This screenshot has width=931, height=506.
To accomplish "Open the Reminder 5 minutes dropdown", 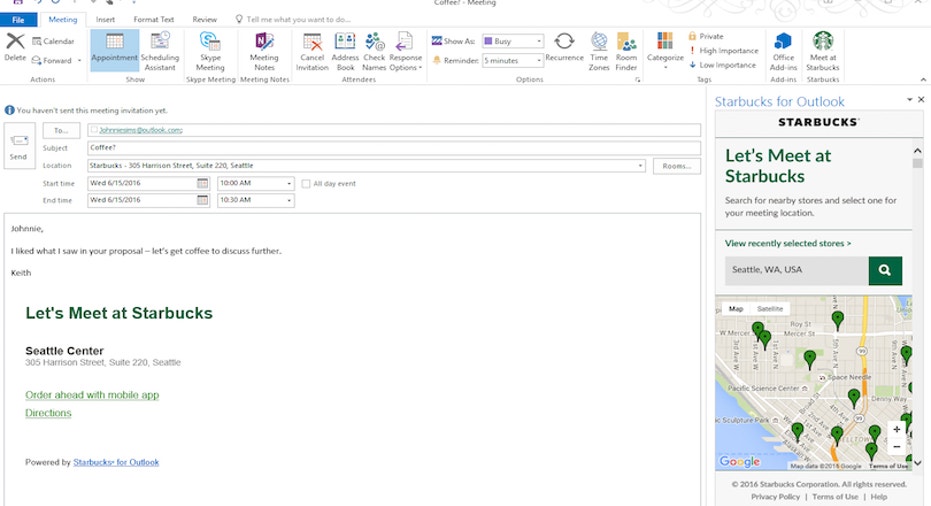I will pyautogui.click(x=539, y=61).
